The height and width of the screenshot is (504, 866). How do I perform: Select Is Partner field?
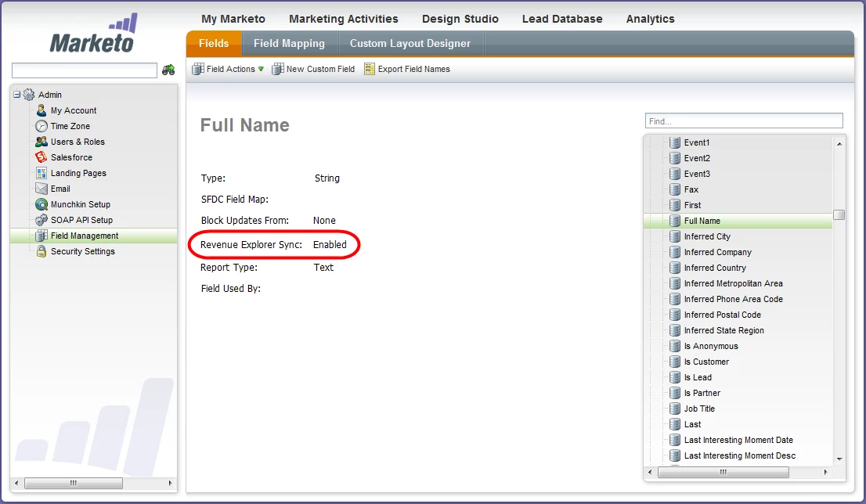coord(702,393)
